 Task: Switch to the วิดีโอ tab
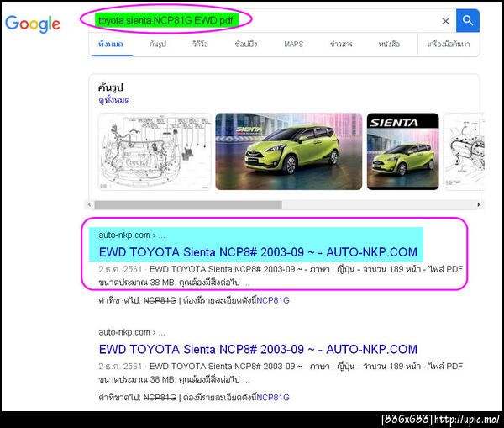200,44
